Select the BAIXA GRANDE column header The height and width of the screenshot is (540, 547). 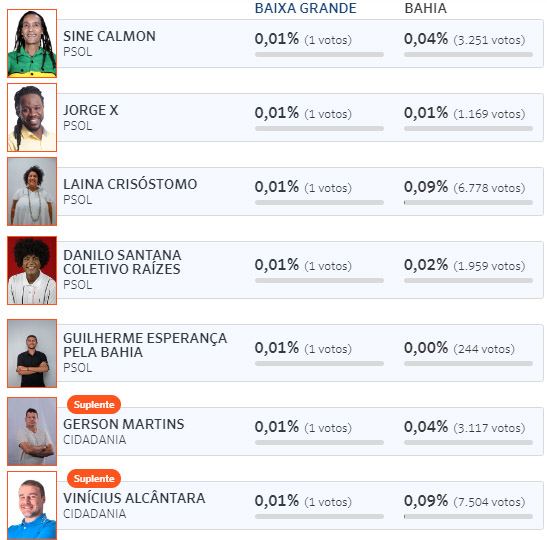tap(306, 8)
